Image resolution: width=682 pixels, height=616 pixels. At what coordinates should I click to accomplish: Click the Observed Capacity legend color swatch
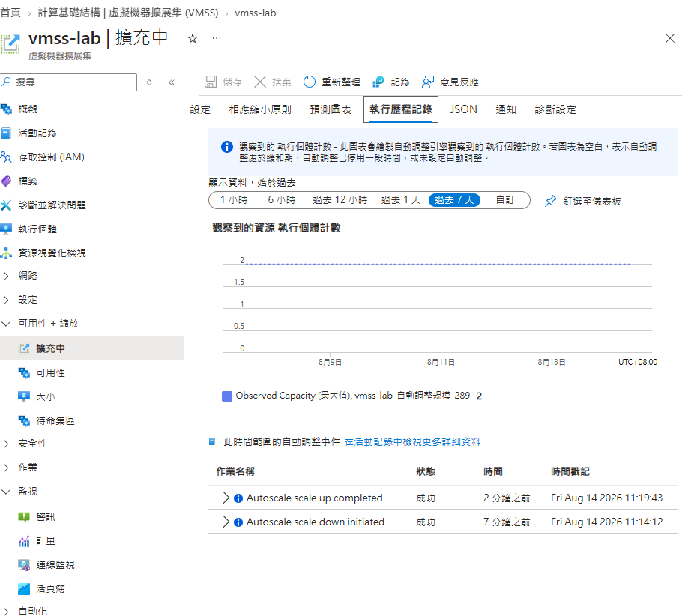[227, 396]
